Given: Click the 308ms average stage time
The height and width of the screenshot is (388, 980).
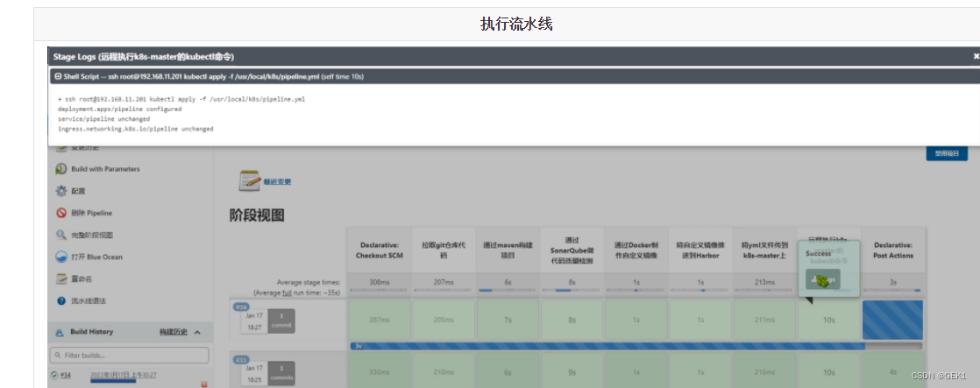Looking at the screenshot, I should 380,282.
